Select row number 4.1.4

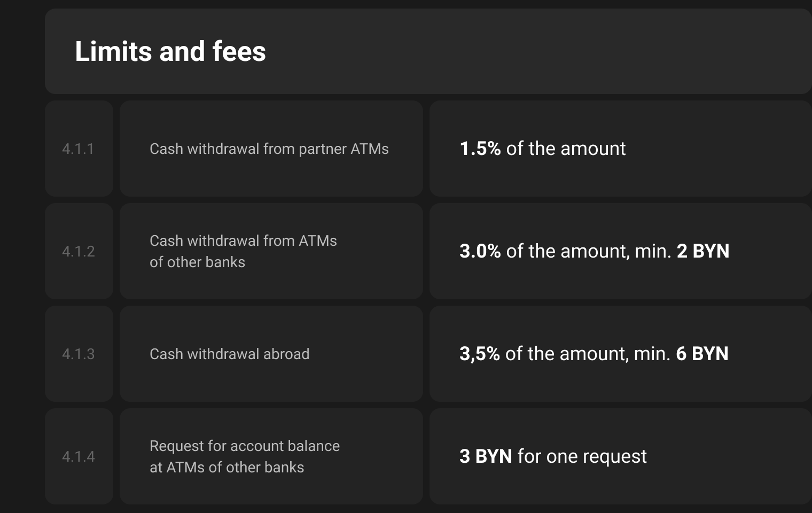(79, 456)
